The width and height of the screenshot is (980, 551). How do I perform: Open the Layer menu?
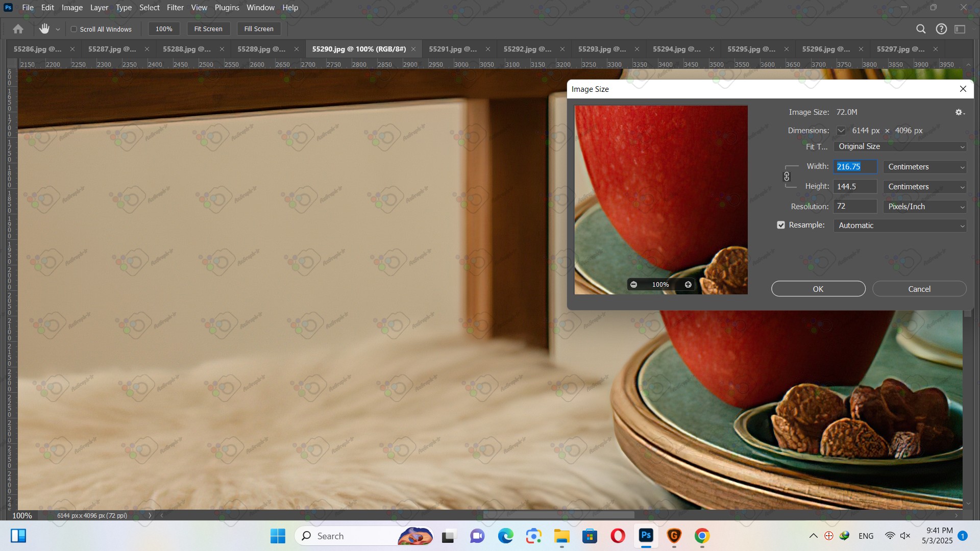click(x=99, y=8)
